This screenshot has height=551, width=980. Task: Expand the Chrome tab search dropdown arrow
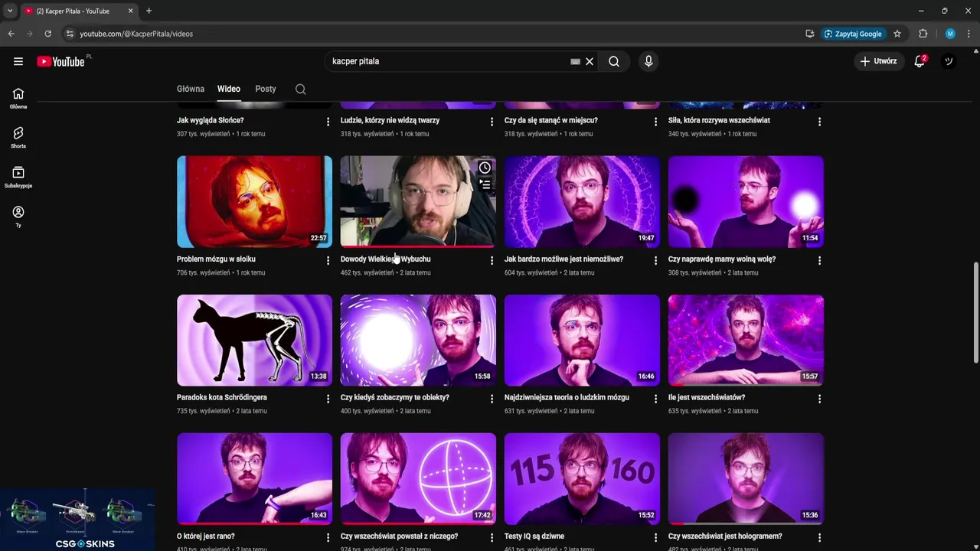(10, 11)
